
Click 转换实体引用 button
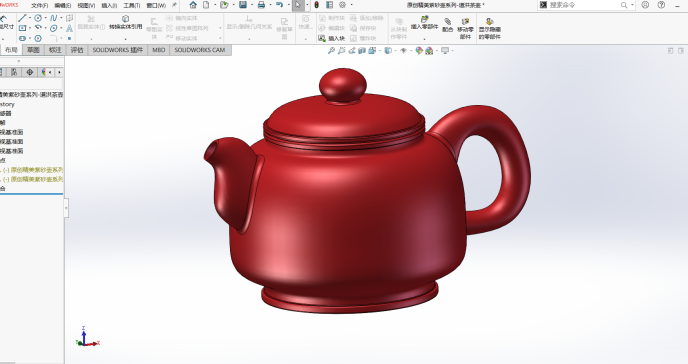(x=125, y=22)
